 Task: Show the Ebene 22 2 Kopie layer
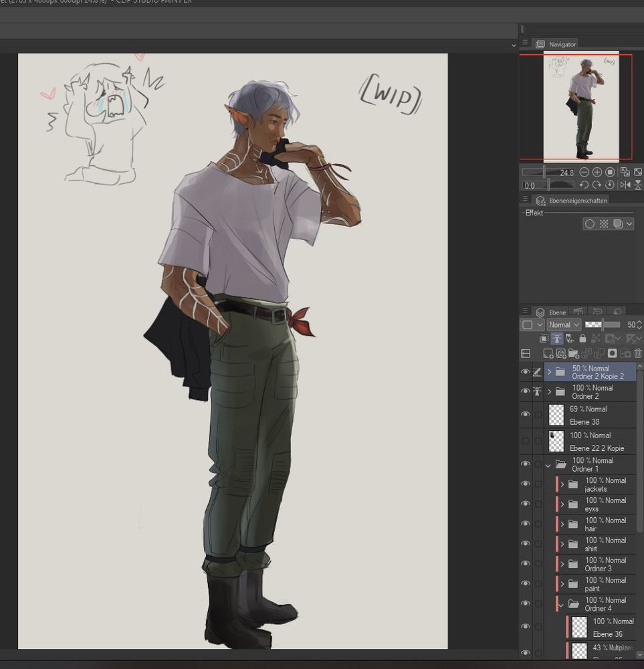coord(526,441)
